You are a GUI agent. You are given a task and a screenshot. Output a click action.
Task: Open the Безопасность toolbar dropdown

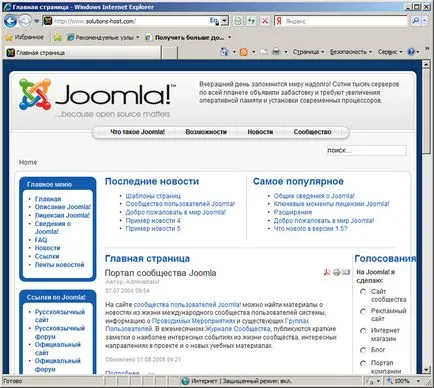point(351,52)
